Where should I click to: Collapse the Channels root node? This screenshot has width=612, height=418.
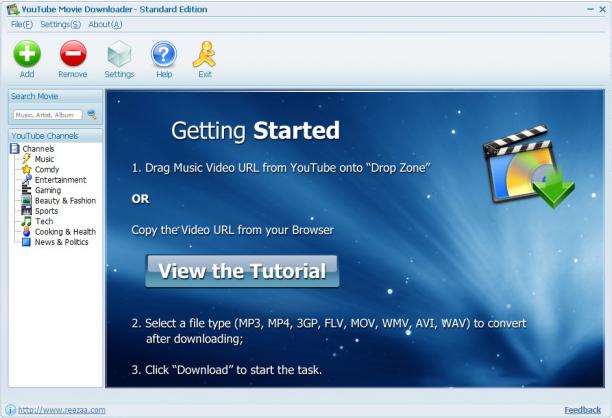click(x=38, y=149)
